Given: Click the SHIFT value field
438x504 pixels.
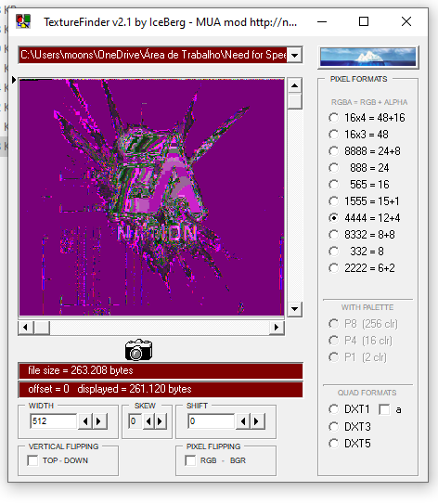Looking at the screenshot, I should (x=212, y=421).
